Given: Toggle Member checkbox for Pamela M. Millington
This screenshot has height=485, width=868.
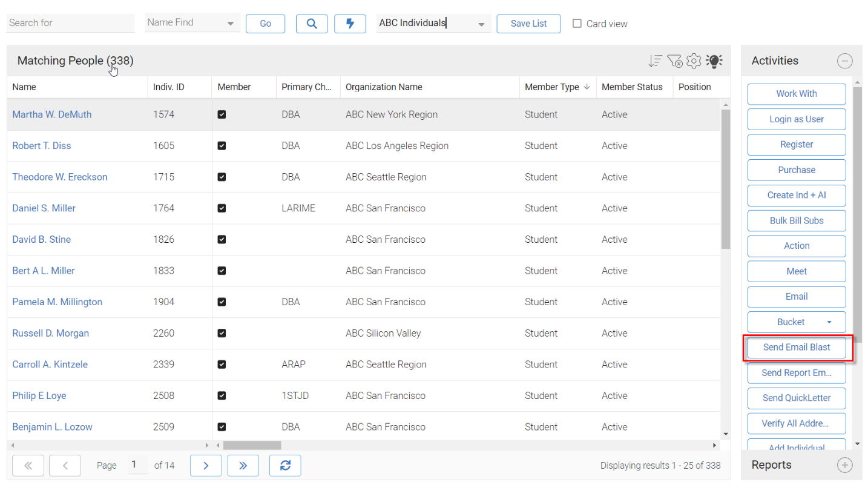Looking at the screenshot, I should pos(222,302).
